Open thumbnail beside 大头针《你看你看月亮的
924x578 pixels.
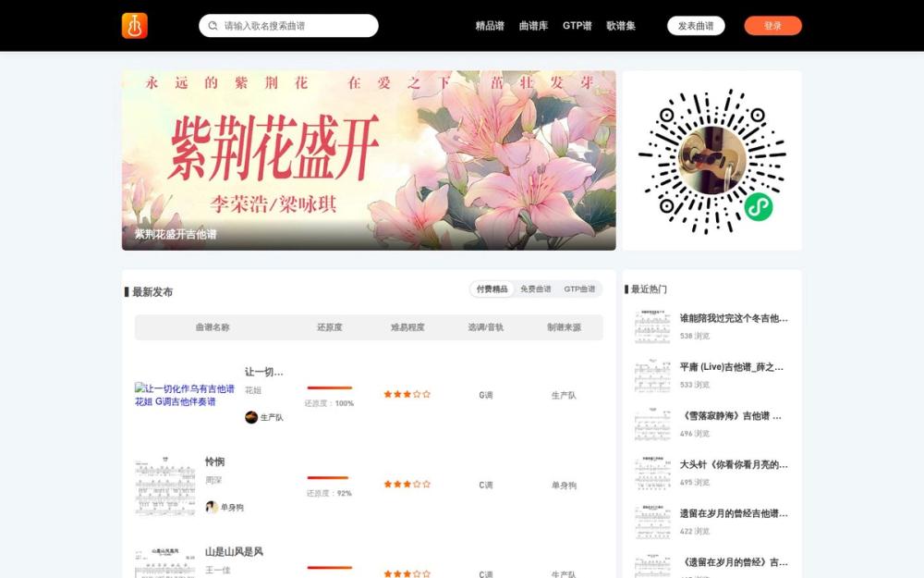(x=652, y=473)
